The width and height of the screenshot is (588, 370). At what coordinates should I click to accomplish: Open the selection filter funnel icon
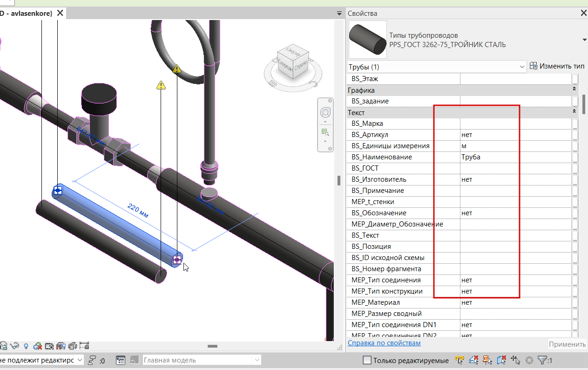(542, 360)
